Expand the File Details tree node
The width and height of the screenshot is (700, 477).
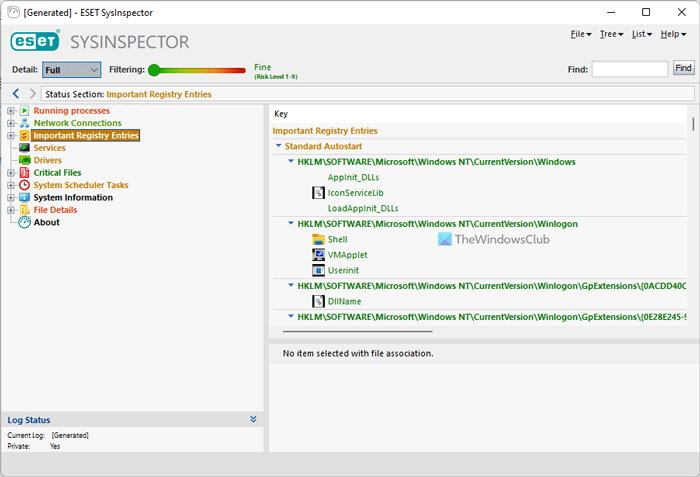[11, 210]
